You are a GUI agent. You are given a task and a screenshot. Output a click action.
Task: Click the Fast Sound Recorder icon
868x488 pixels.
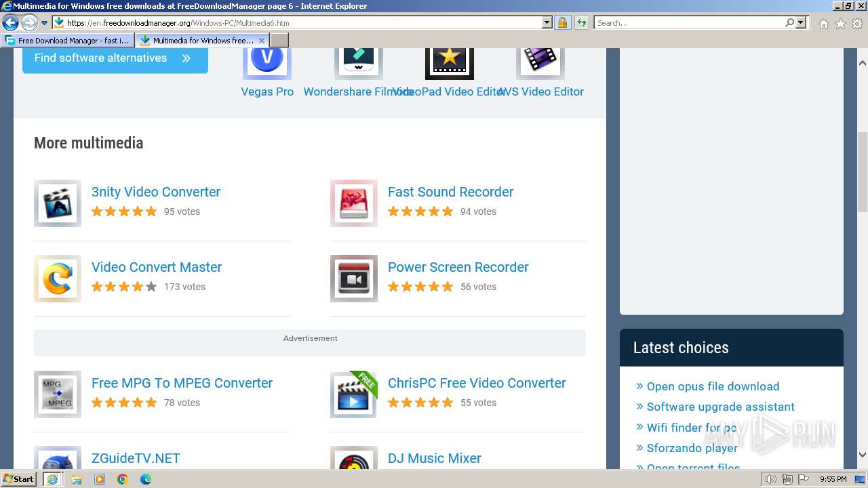[x=354, y=203]
